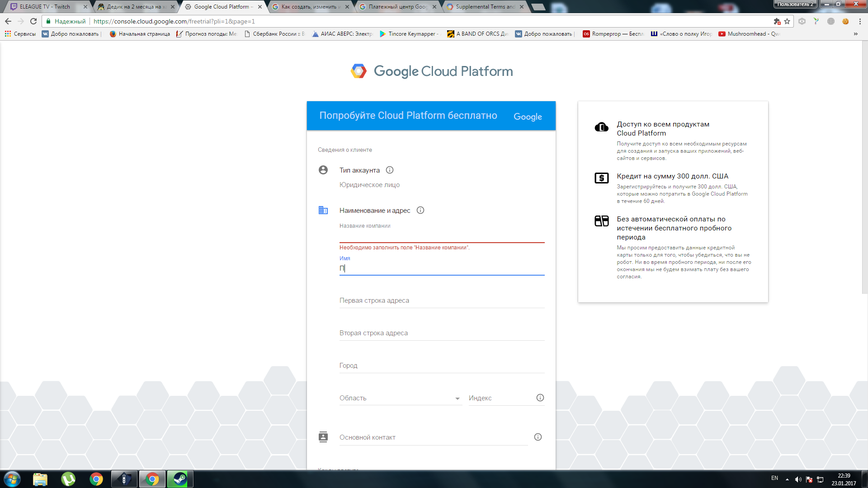Click the Имя input field
This screenshot has height=488, width=868.
(x=442, y=268)
